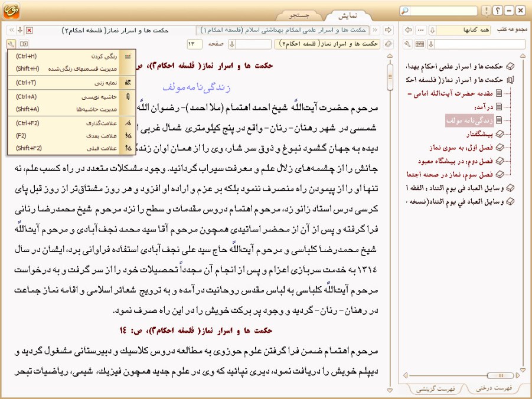Click the book icon of حکمت ها و اسرار علمی
532x399 pixels.
[x=510, y=67]
